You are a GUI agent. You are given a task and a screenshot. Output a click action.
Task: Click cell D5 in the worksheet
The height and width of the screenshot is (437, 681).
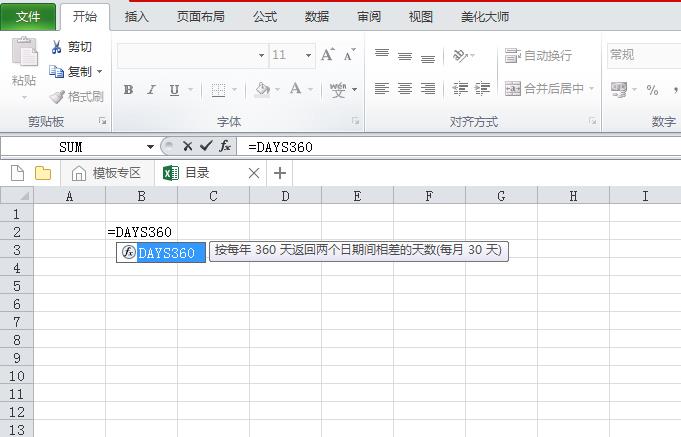(285, 286)
